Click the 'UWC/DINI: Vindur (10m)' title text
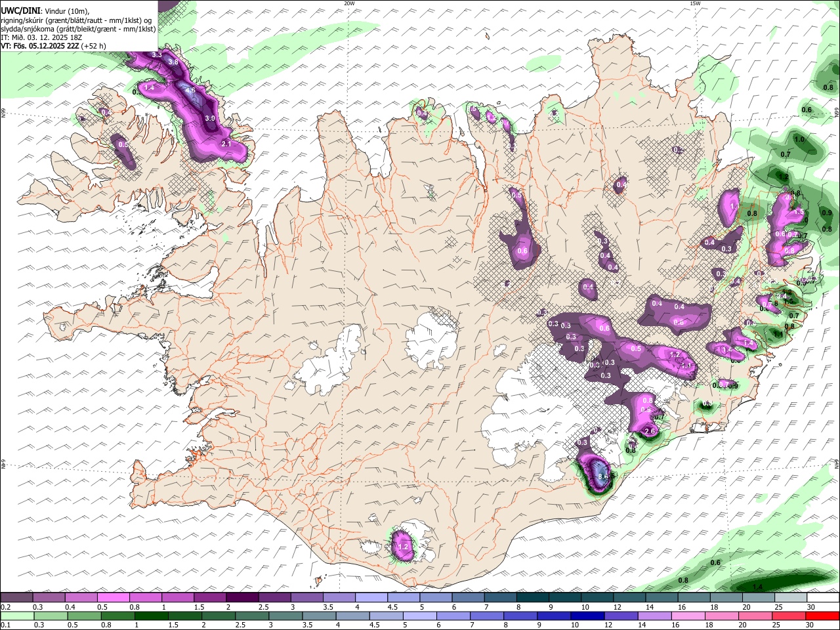840x630 pixels. pyautogui.click(x=45, y=11)
